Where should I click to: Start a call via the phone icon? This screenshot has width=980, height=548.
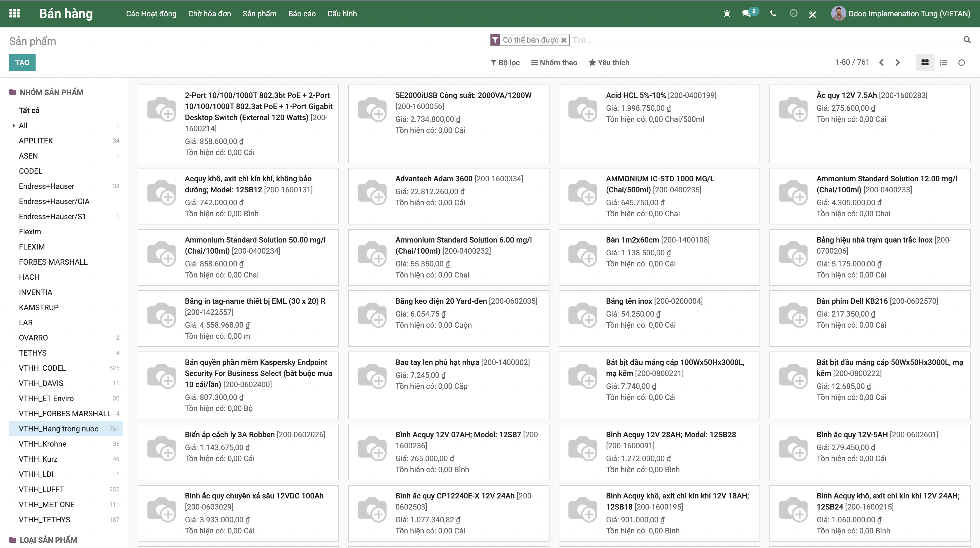(773, 13)
